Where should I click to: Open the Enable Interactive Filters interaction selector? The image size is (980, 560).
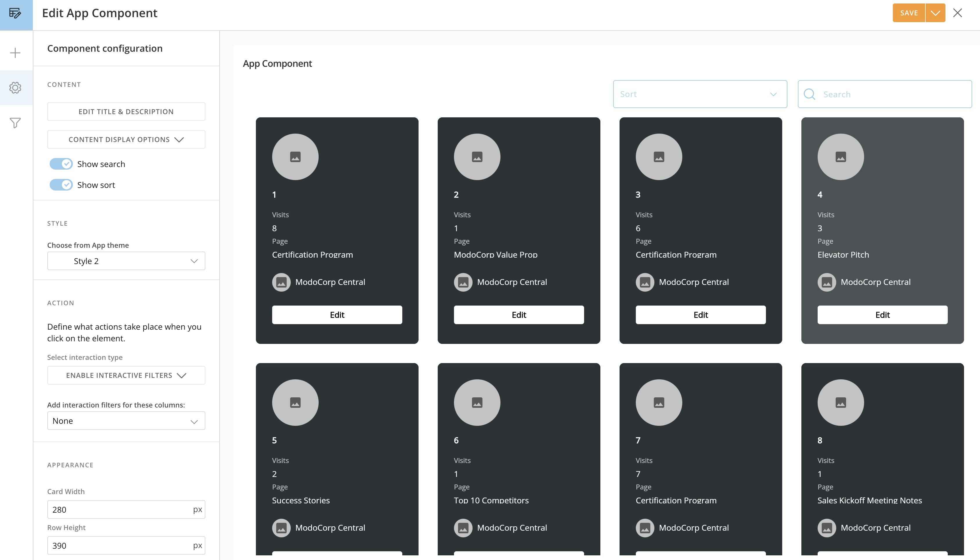126,375
